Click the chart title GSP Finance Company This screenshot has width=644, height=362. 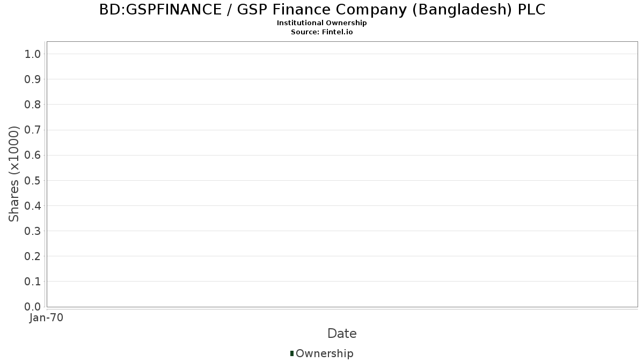point(322,10)
